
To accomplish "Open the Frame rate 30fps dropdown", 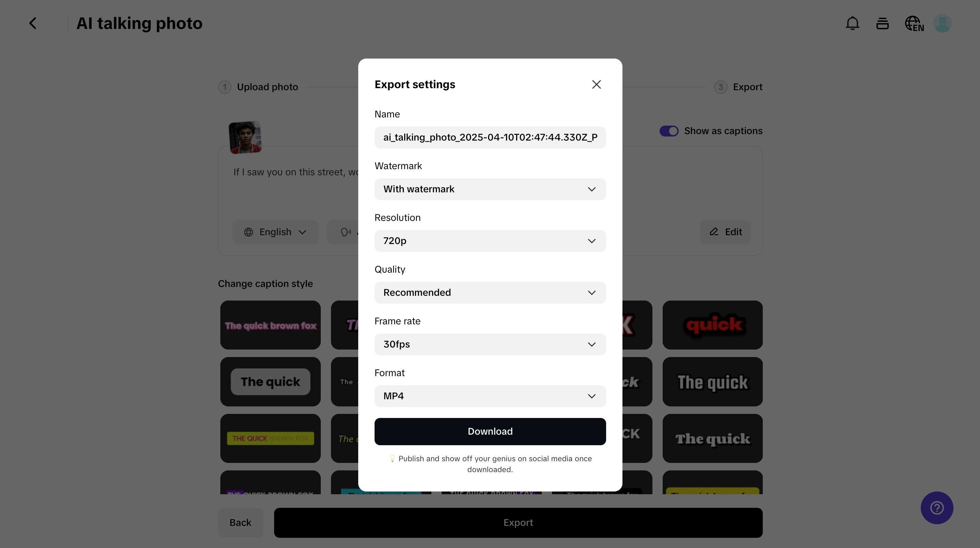I will coord(490,344).
